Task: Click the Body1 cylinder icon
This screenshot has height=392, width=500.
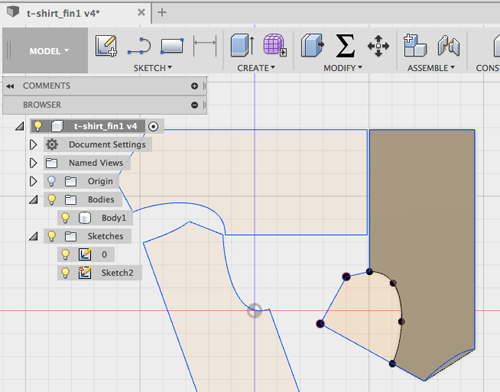Action: (x=85, y=218)
